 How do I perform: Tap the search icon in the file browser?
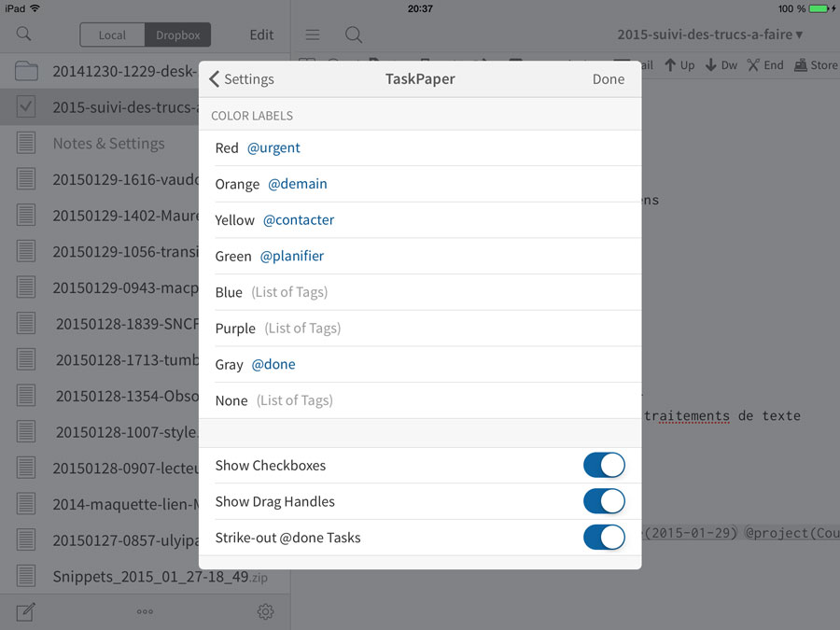coord(23,35)
